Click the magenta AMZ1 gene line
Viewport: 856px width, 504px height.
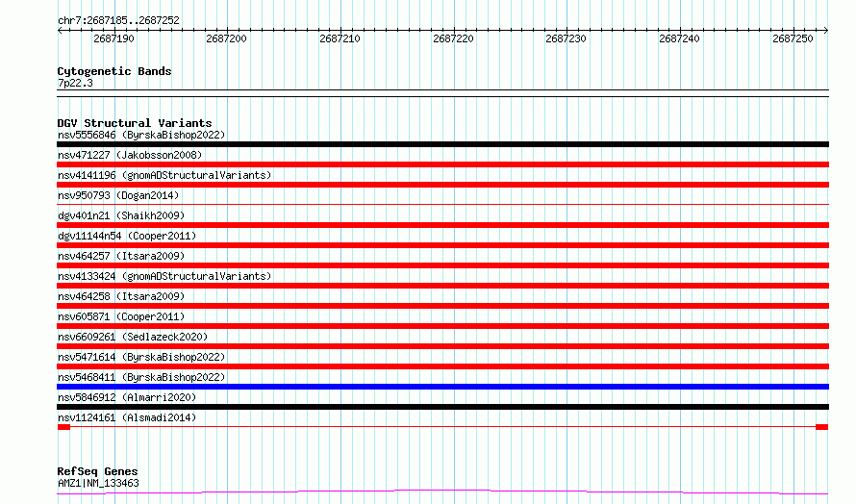coord(442,492)
